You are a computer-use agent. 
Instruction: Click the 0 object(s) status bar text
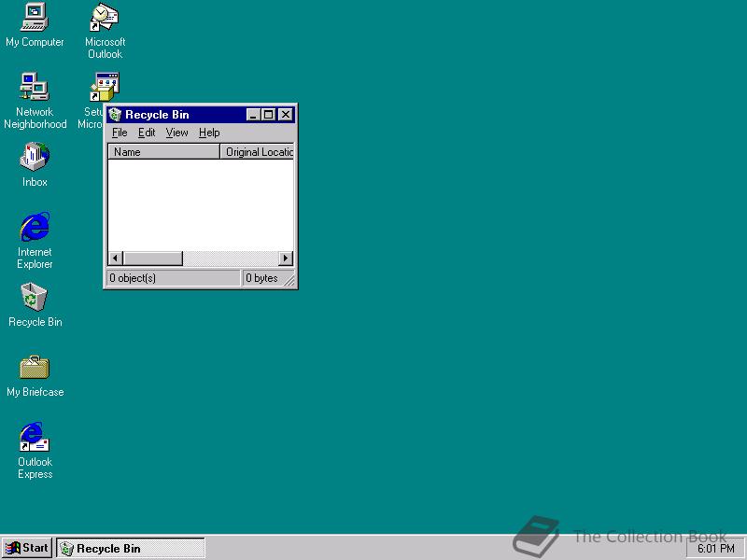coord(133,278)
